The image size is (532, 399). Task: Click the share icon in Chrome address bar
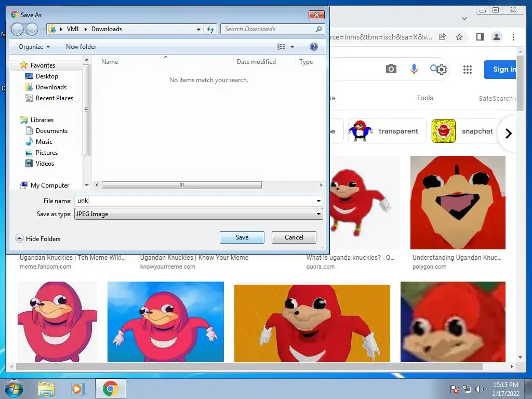[443, 37]
